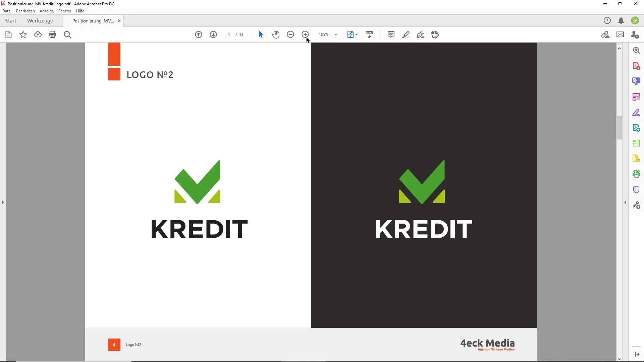This screenshot has height=362, width=644.
Task: Open the Fill and Sign purple pen tool
Action: pyautogui.click(x=636, y=113)
